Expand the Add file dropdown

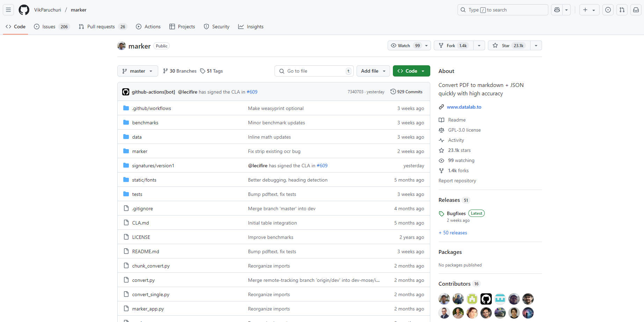tap(373, 71)
